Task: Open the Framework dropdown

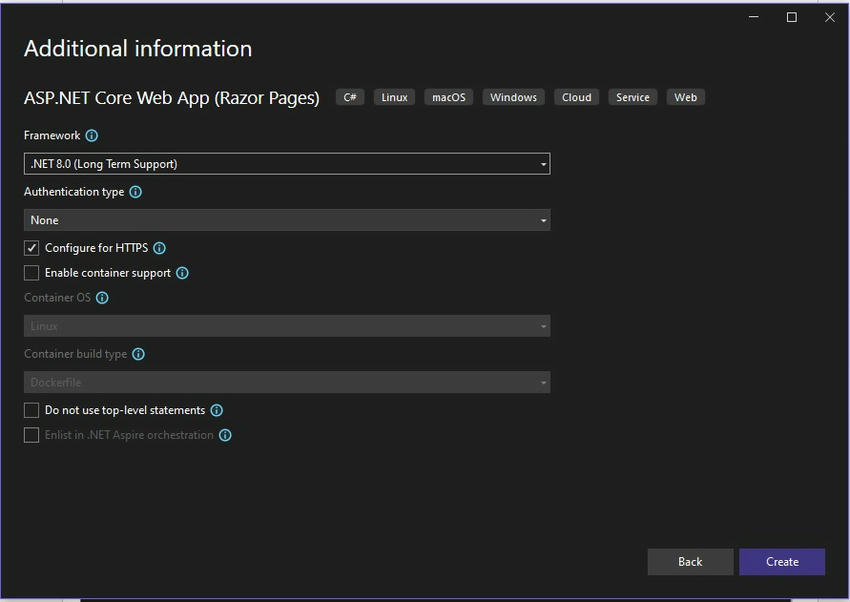Action: pyautogui.click(x=287, y=164)
